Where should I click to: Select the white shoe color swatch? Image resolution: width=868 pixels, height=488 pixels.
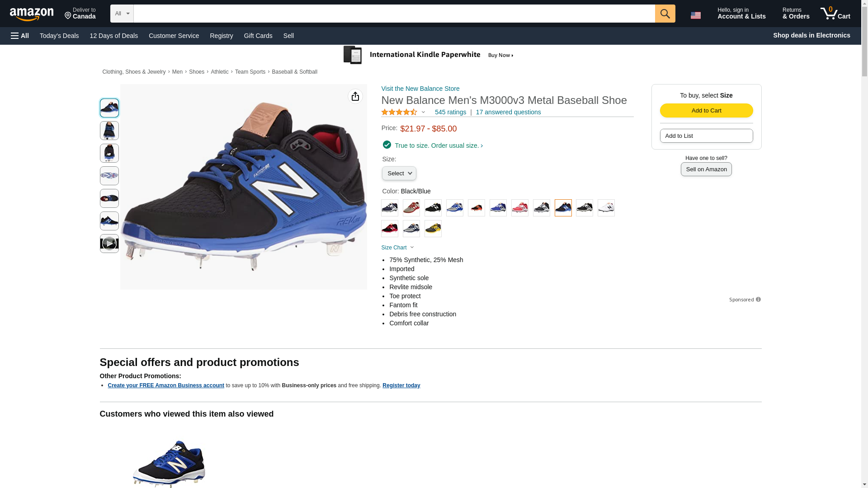(x=606, y=208)
